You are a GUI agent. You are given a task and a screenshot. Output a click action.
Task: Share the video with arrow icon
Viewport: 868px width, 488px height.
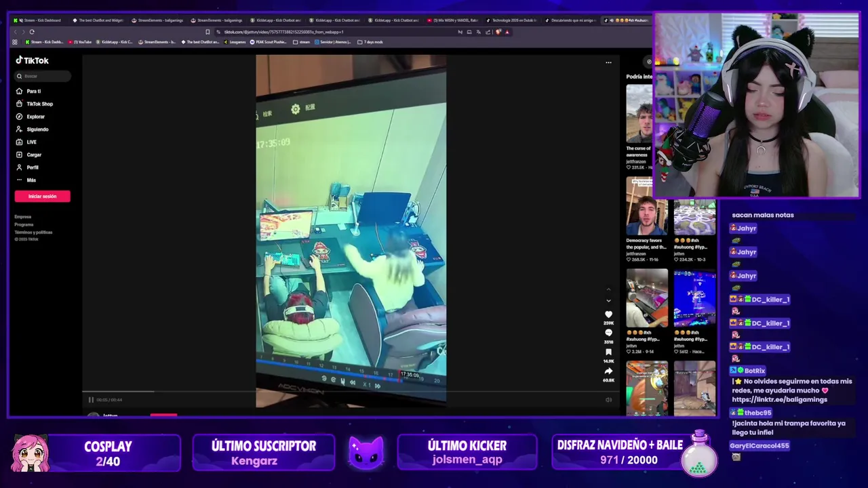pyautogui.click(x=608, y=371)
